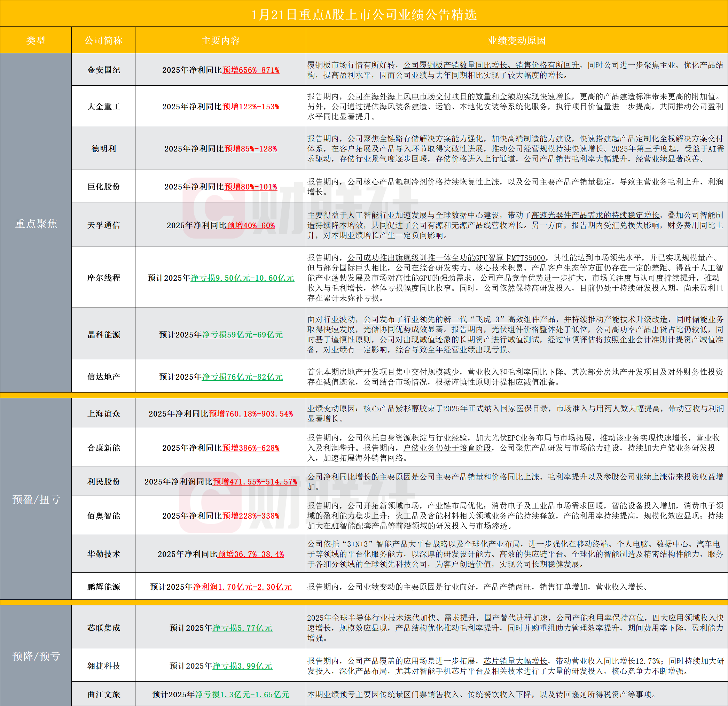Image resolution: width=728 pixels, height=706 pixels.
Task: Click underlined text 预增656%-871%
Action: pyautogui.click(x=251, y=70)
